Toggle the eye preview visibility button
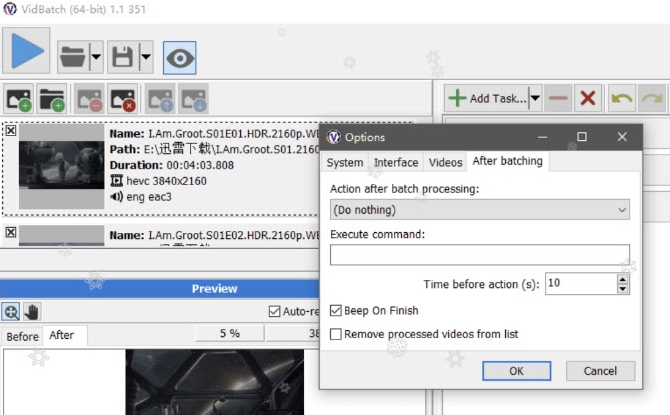Image resolution: width=670 pixels, height=415 pixels. (x=179, y=57)
